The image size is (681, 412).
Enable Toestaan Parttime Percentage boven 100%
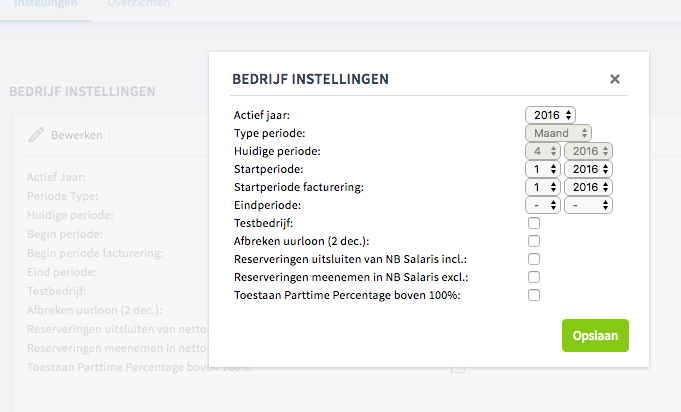pos(534,295)
